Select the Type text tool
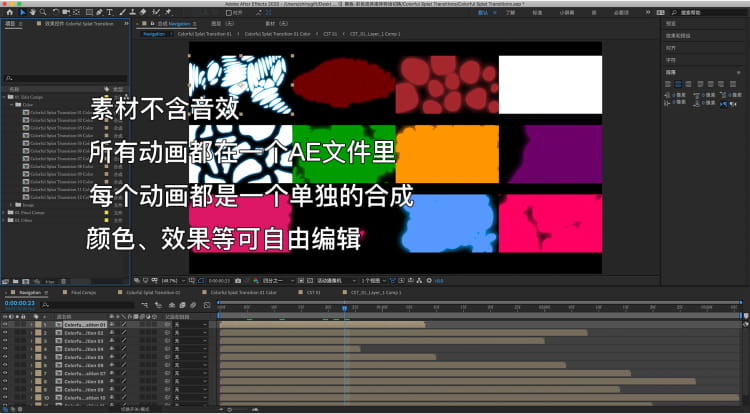750x414 pixels. [x=110, y=12]
